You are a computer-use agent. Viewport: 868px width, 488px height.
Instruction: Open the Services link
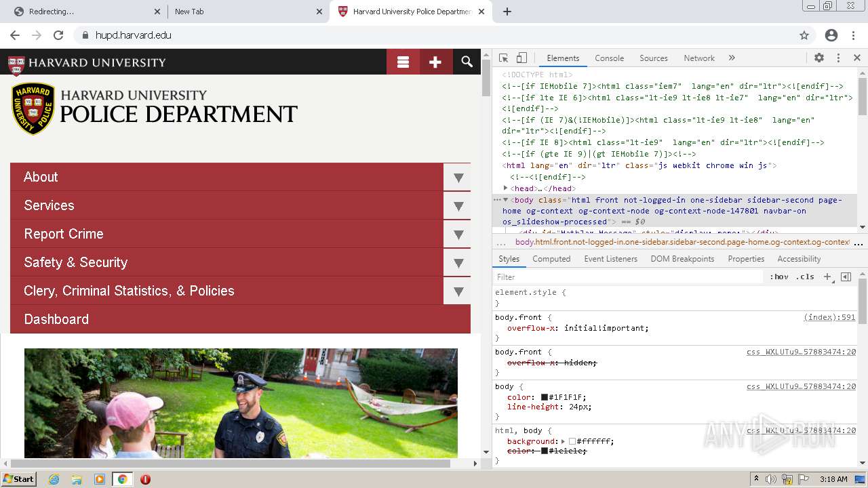tap(49, 205)
